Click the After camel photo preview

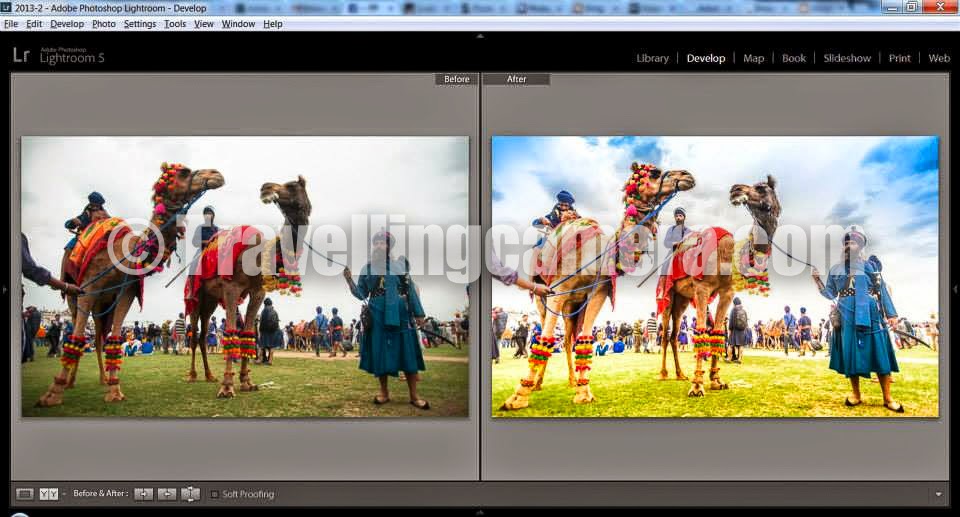point(715,277)
